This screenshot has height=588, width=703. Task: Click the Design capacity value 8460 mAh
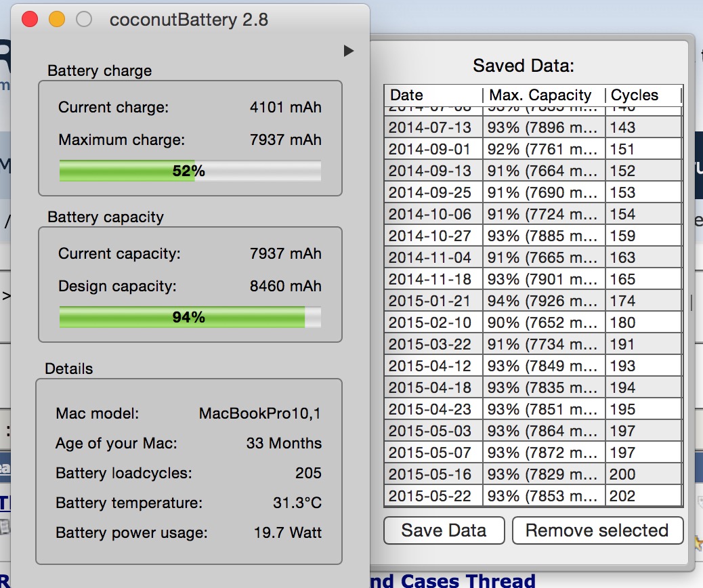click(x=286, y=286)
